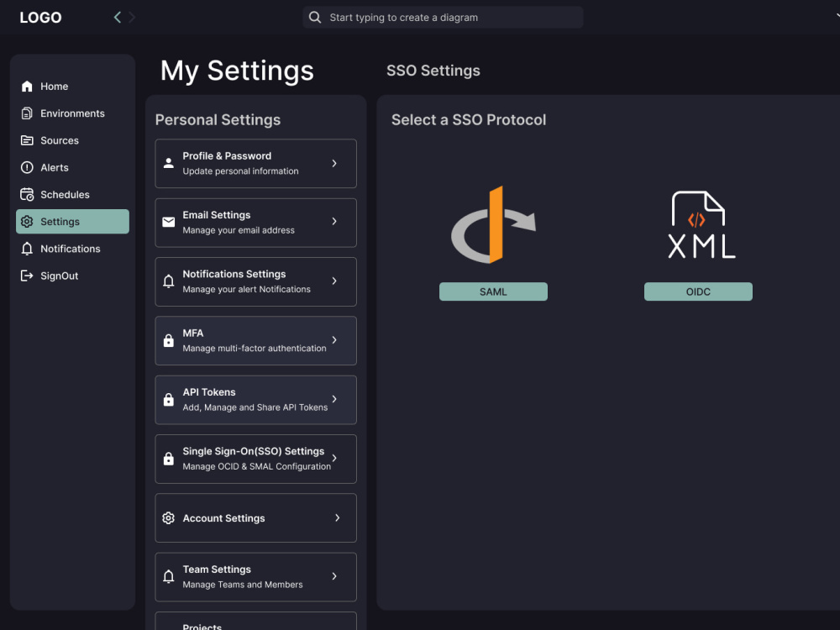The image size is (840, 630).
Task: Click 'Manage multi-factor authentication' text
Action: point(255,349)
